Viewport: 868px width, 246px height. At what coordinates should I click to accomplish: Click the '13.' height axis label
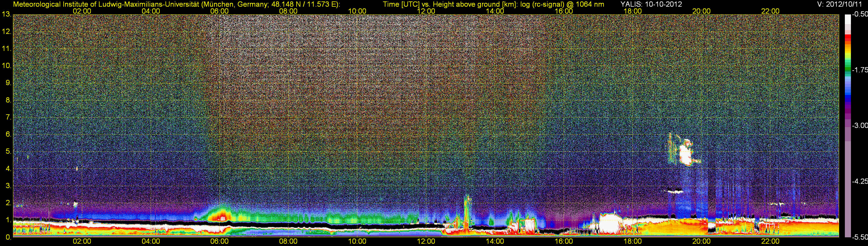coord(6,14)
